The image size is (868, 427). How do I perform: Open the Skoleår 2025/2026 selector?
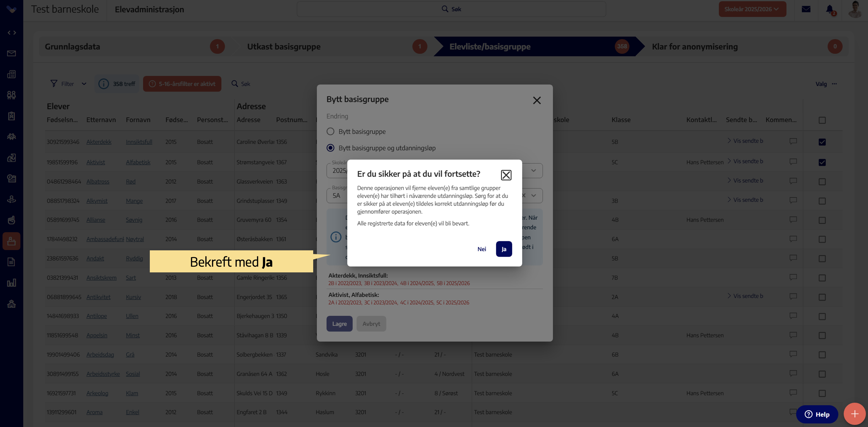[x=752, y=9]
